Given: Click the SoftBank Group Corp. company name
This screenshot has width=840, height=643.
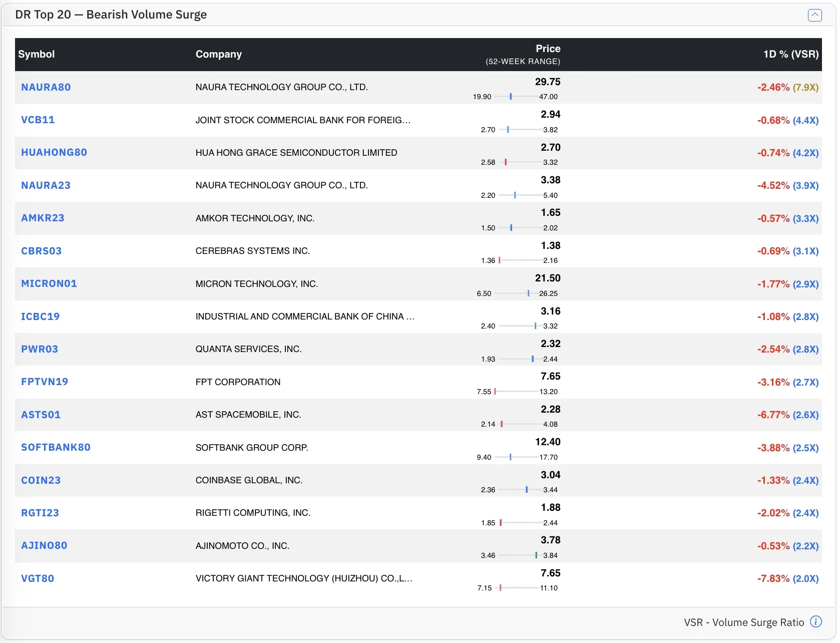Looking at the screenshot, I should tap(252, 447).
